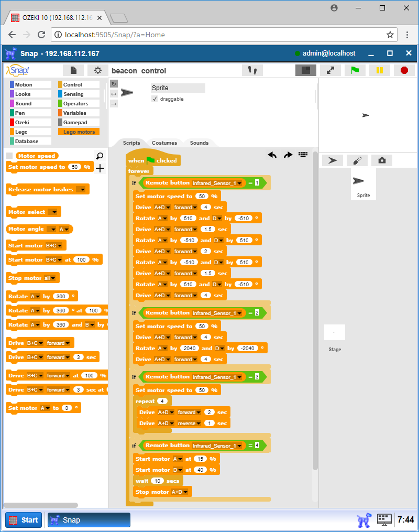
Task: Edit the repeat 4 count field
Action: pos(162,401)
